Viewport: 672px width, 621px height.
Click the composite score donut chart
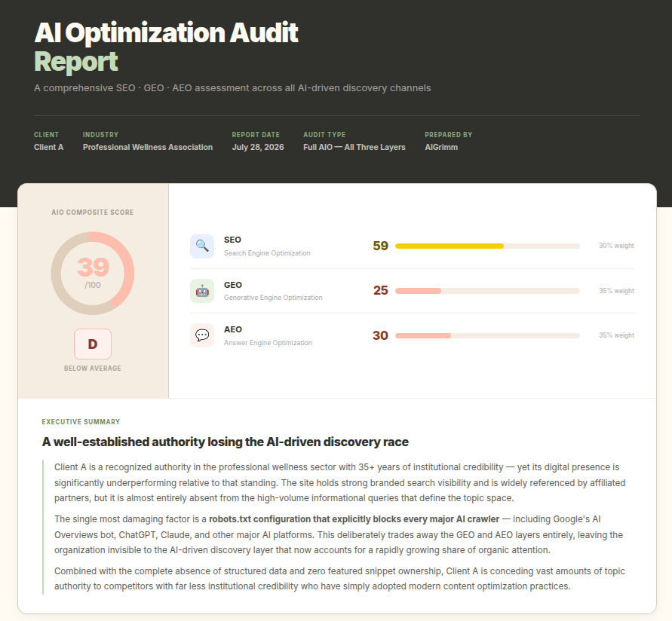(93, 274)
